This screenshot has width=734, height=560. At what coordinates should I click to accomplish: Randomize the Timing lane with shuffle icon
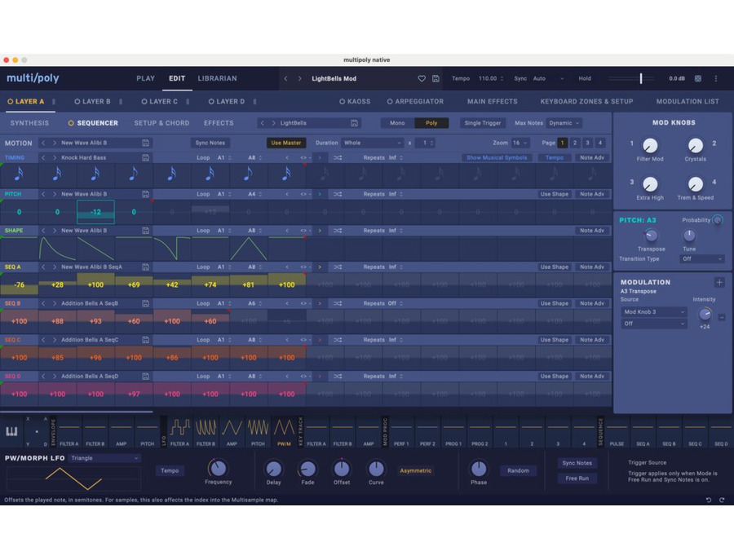[x=338, y=157]
